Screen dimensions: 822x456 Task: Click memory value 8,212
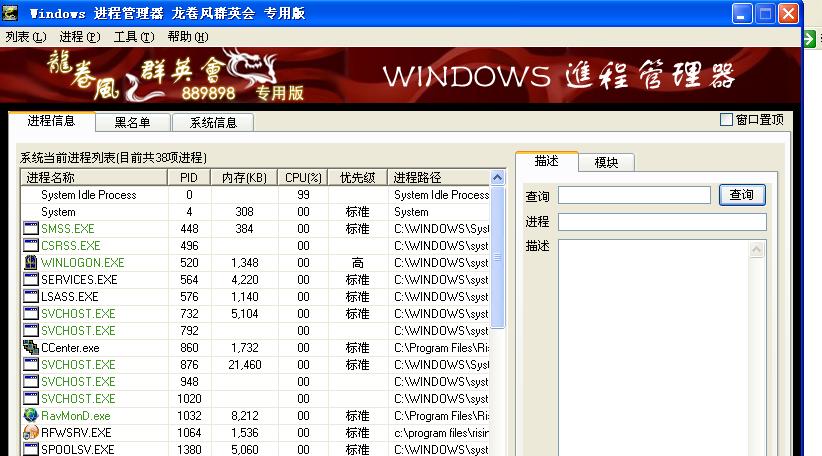[244, 416]
